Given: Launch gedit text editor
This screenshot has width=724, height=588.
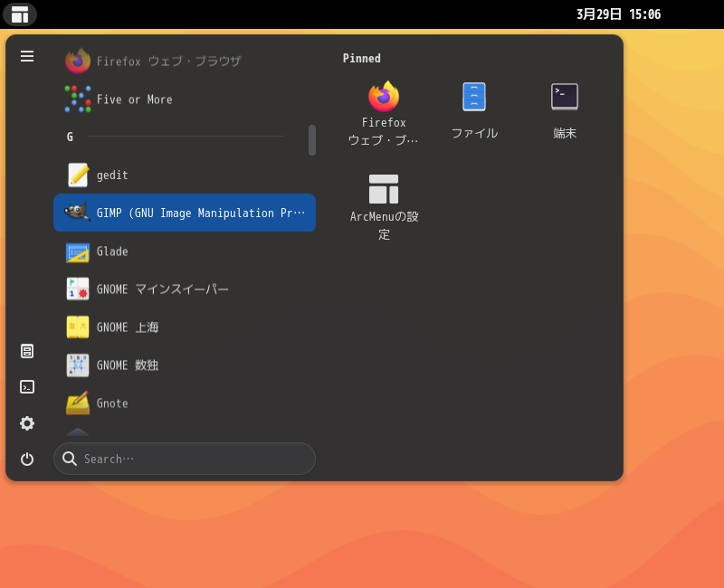Looking at the screenshot, I should [x=185, y=175].
